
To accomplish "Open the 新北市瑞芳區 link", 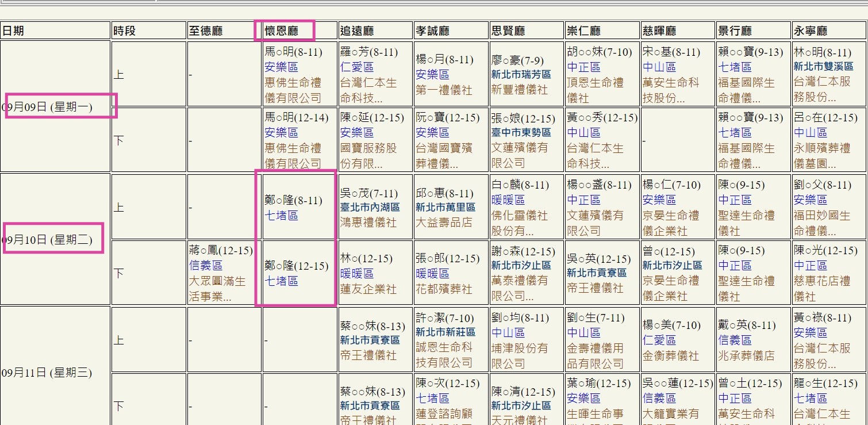I will coord(521,74).
